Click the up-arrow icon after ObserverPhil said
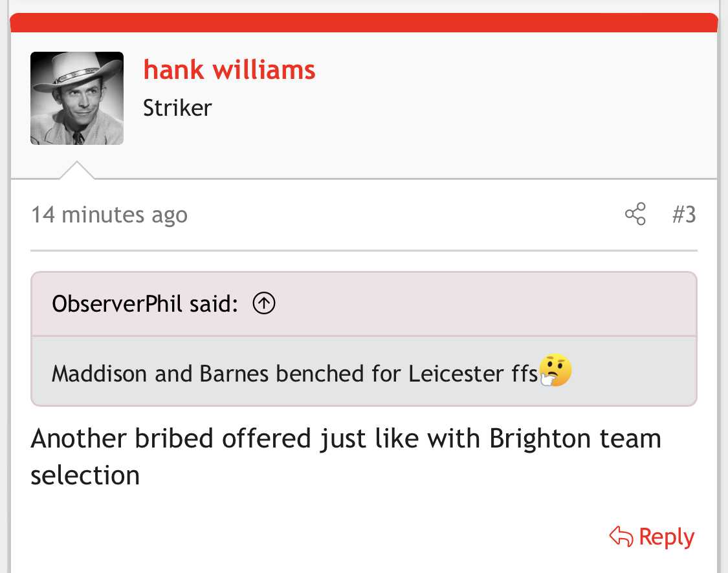728x573 pixels. coord(264,303)
